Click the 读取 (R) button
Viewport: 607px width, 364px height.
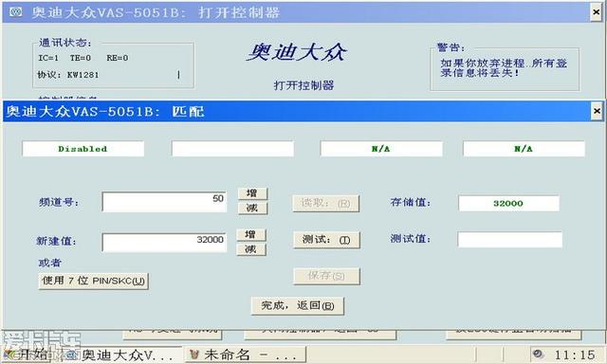tap(326, 204)
